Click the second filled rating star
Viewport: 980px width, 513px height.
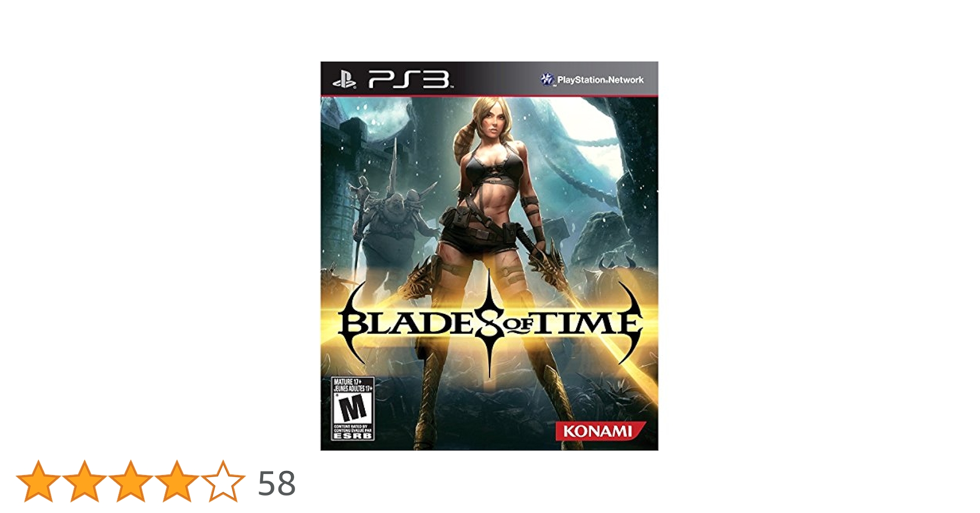tap(85, 481)
